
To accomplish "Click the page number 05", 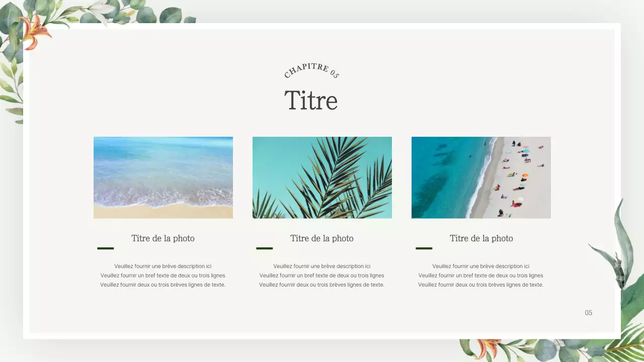I will pos(588,313).
